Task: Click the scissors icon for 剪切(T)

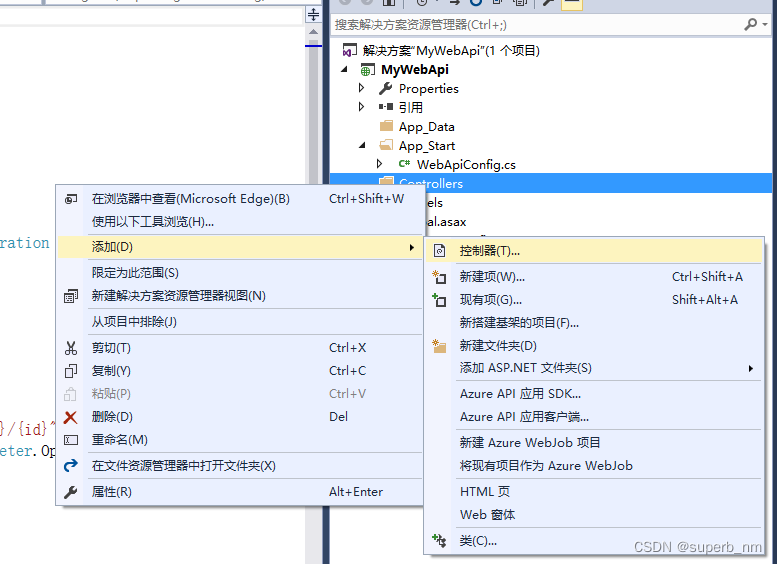Action: 70,348
